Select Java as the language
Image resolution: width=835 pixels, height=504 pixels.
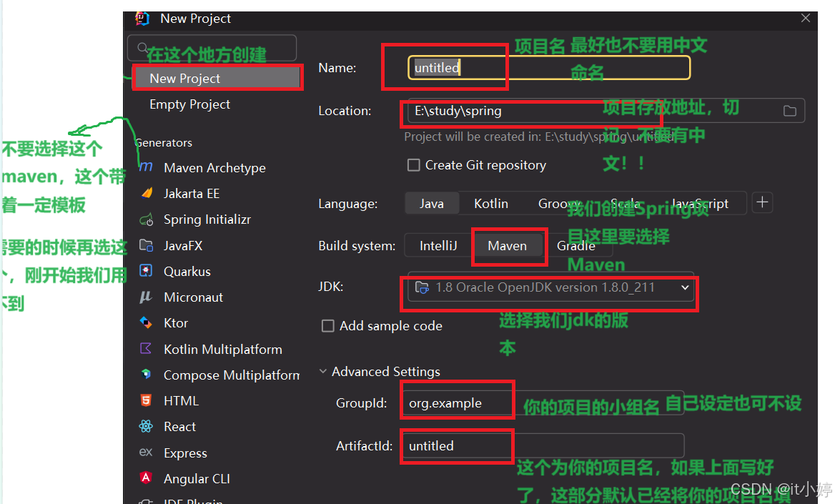click(x=432, y=204)
